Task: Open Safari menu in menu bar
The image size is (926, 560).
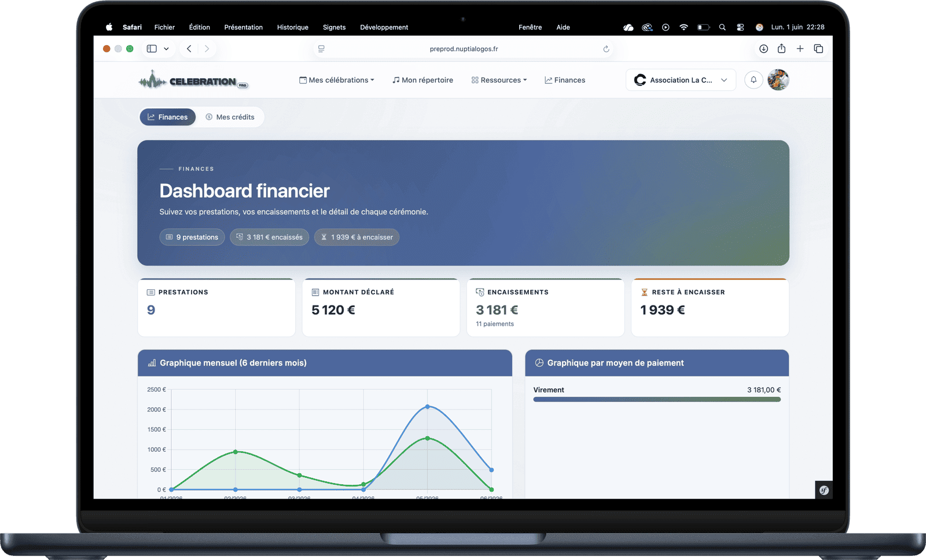Action: 132,27
